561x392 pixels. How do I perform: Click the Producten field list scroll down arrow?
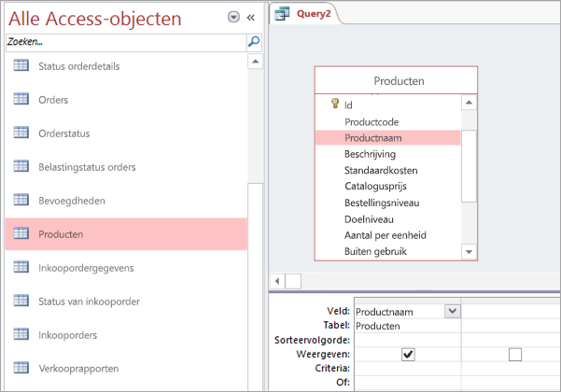469,252
